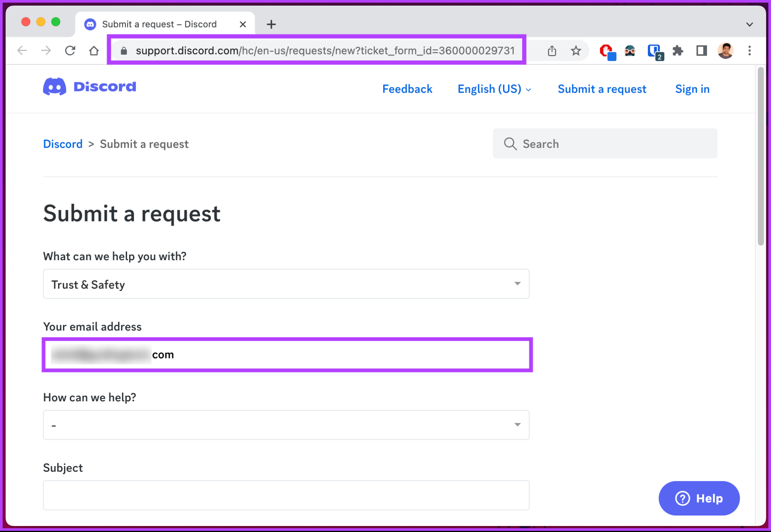Bookmark this page with the star icon
The width and height of the screenshot is (771, 532).
click(576, 50)
